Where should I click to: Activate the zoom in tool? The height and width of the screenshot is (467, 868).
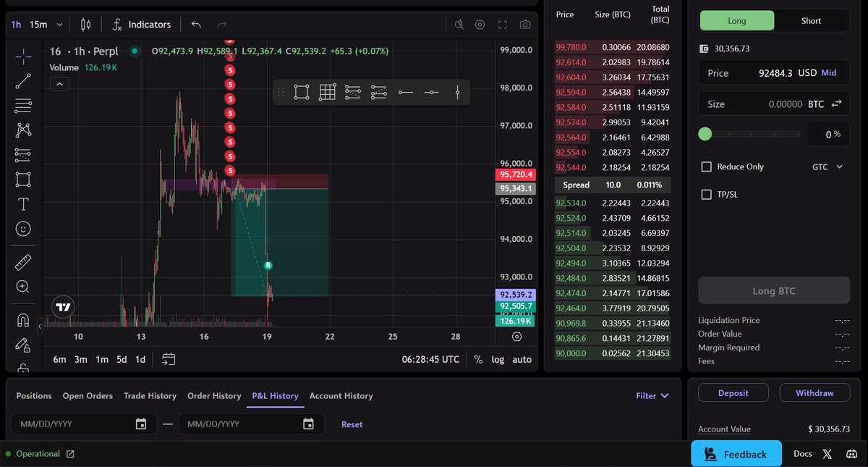pyautogui.click(x=23, y=287)
